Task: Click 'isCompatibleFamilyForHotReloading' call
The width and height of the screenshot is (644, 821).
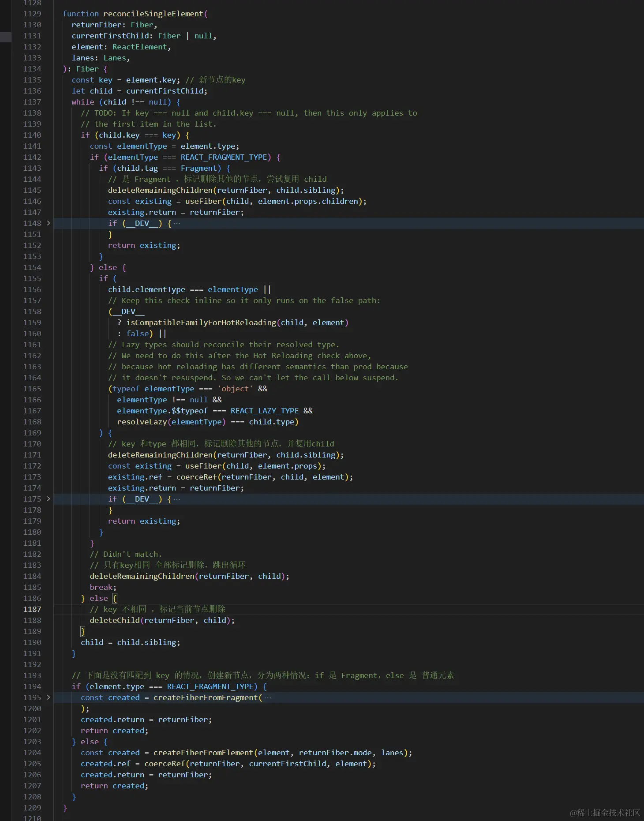Action: click(x=201, y=322)
